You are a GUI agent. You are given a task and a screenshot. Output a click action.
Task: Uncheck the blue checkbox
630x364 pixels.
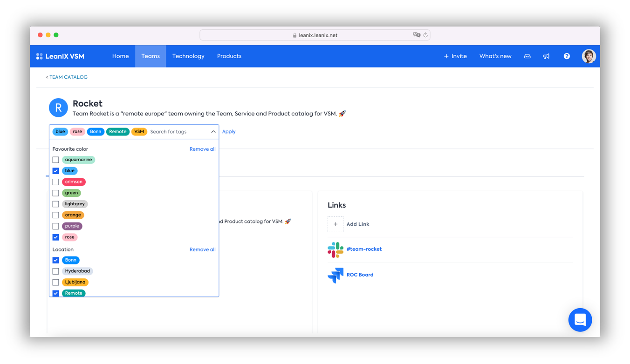[56, 171]
